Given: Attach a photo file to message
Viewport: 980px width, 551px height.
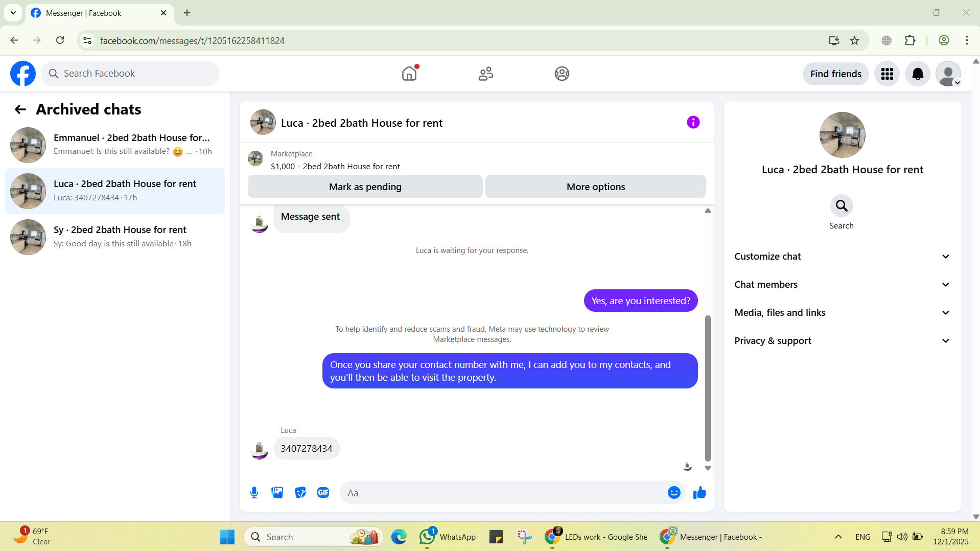Looking at the screenshot, I should (x=277, y=493).
